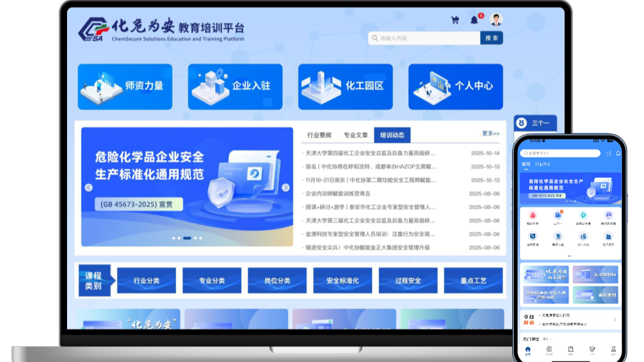The height and width of the screenshot is (362, 644).
Task: Go to previous banner slide arrow
Action: click(x=88, y=187)
